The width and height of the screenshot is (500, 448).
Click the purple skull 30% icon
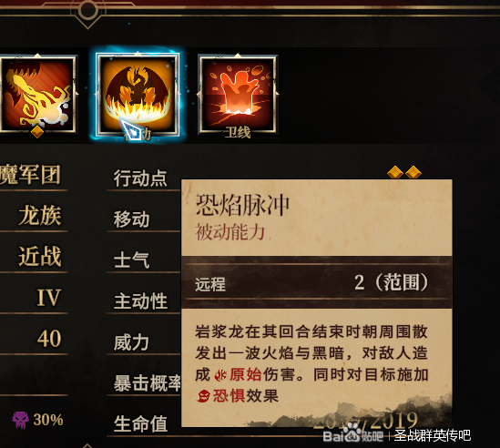(x=20, y=420)
